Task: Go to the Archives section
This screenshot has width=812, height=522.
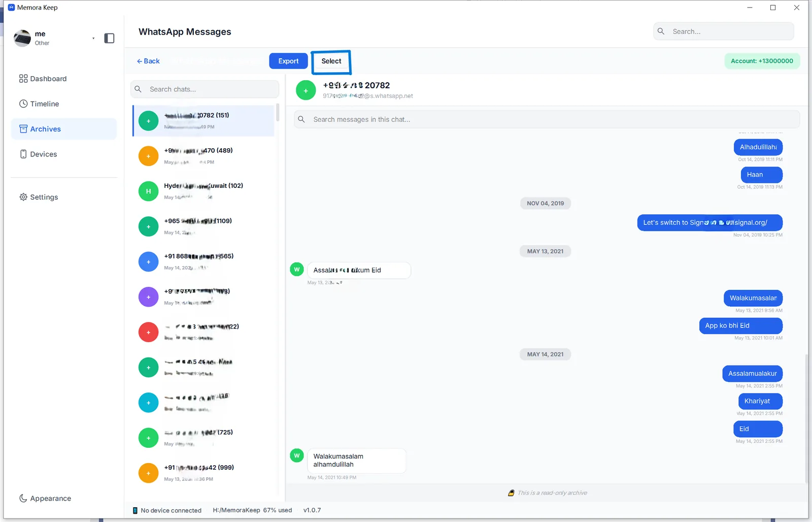Action: coord(64,129)
